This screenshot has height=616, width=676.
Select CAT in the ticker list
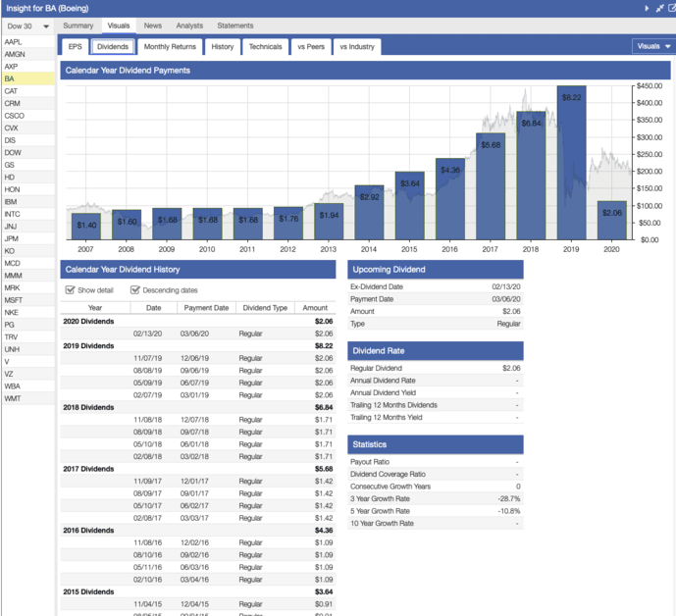click(28, 91)
